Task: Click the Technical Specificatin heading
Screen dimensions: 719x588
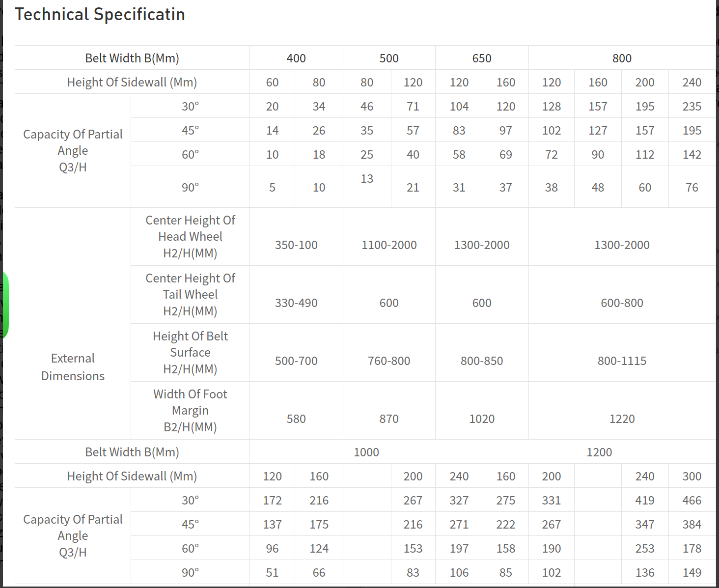Action: pos(100,14)
